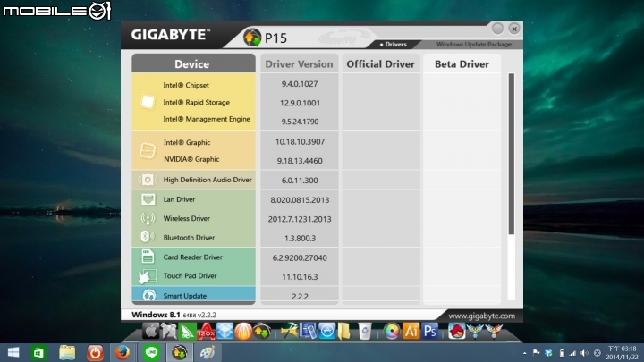Open LINE from the taskbar

(151, 352)
